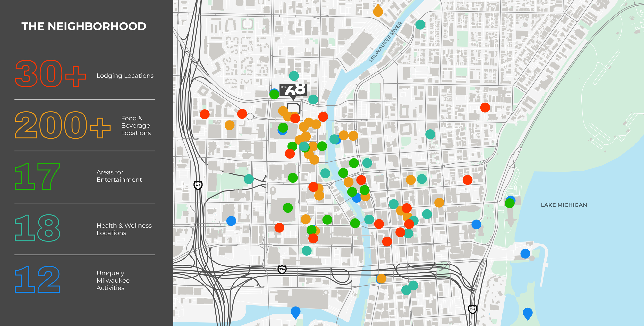
Task: Click the westernmost red dot on the map
Action: coord(205,114)
